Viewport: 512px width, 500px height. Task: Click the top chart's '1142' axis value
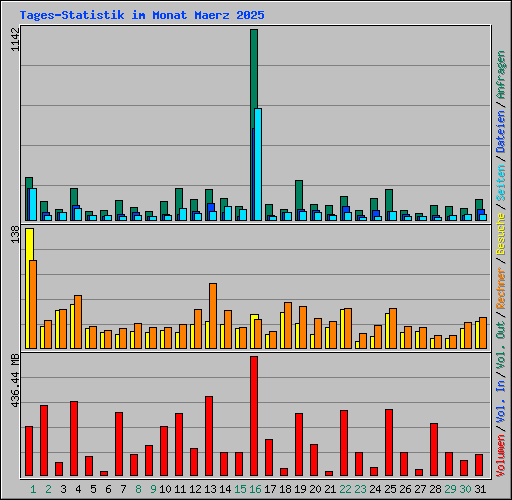pyautogui.click(x=15, y=39)
